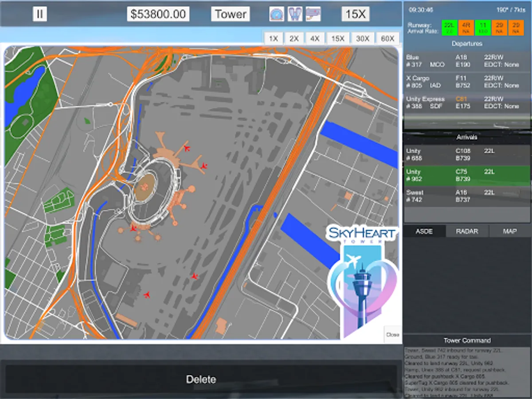The image size is (532, 399).
Task: Click orange gate C81 in Unity Express strip
Action: pos(461,99)
